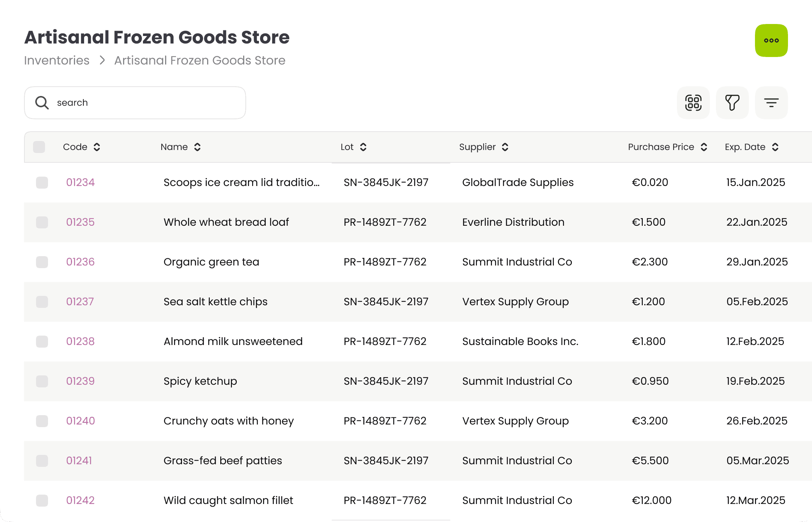Open the green more options menu
The height and width of the screenshot is (522, 812).
[771, 40]
